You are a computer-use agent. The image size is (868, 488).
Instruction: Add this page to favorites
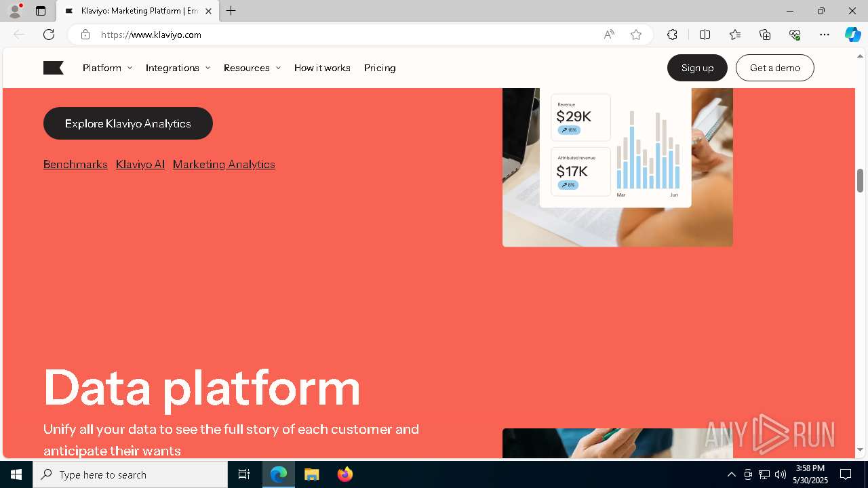click(636, 35)
